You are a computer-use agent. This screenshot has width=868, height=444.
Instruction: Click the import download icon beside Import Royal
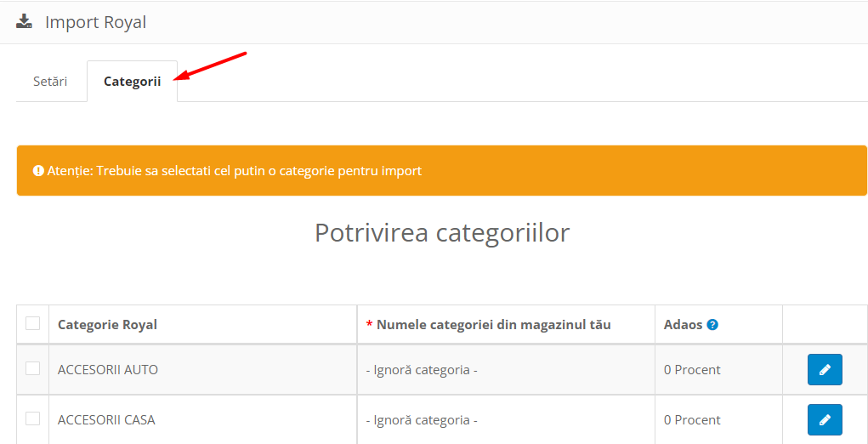click(x=25, y=21)
